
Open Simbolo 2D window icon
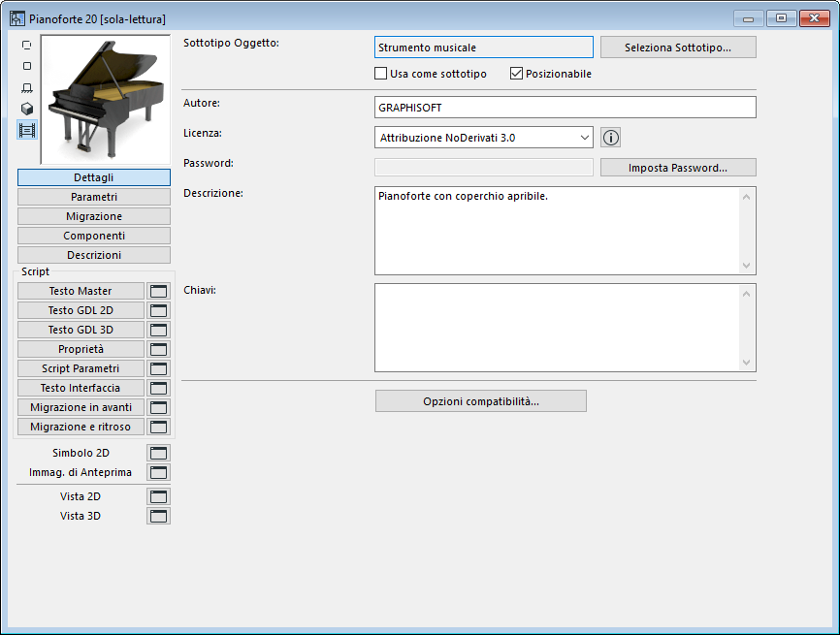point(158,453)
